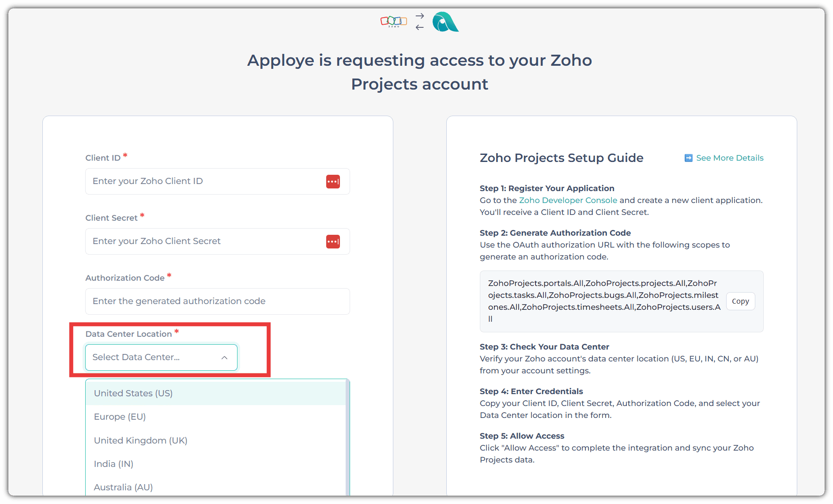Click the Apploye logo icon
Viewport: 833px width, 504px height.
(445, 22)
